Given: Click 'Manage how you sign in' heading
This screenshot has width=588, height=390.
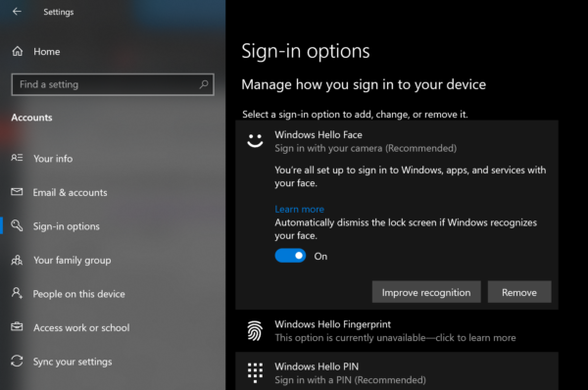Looking at the screenshot, I should pos(364,84).
